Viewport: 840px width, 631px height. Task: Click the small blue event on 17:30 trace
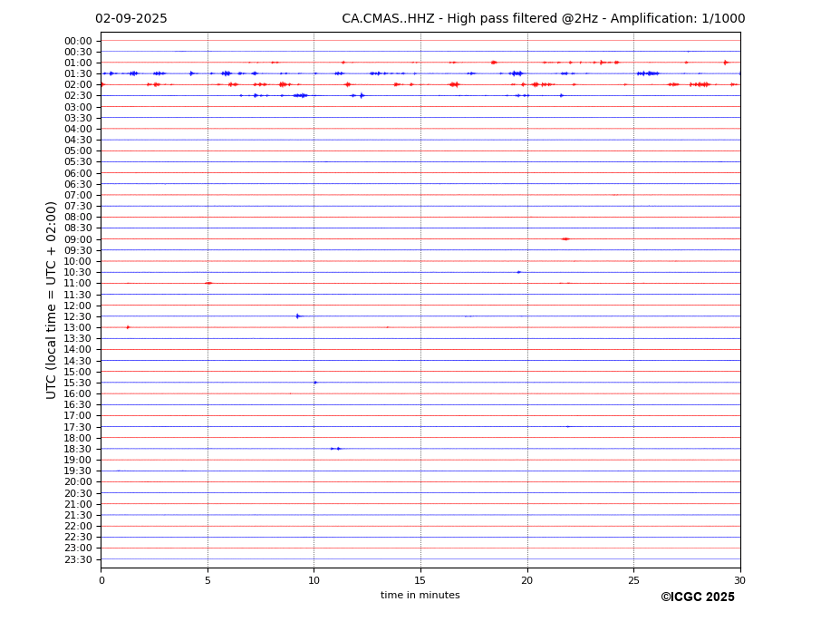point(568,427)
